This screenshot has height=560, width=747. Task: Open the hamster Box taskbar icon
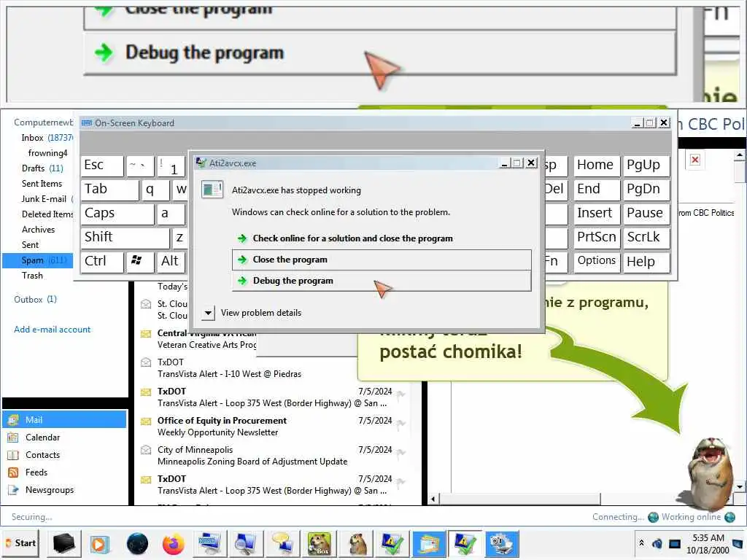tap(320, 543)
